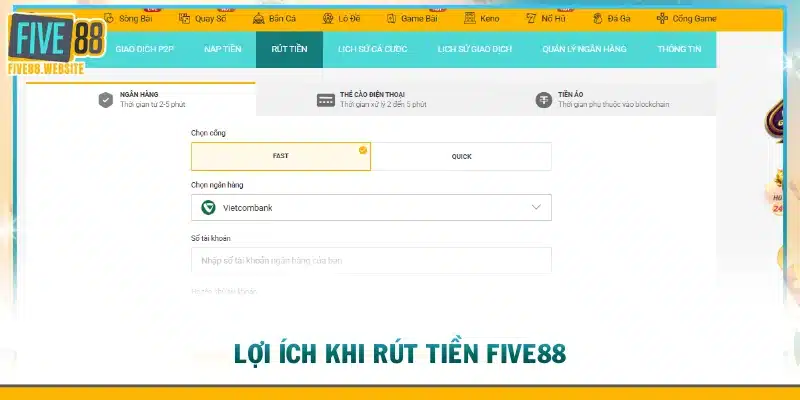Click the 'Chọn cổng' label
The image size is (800, 400).
tap(208, 133)
